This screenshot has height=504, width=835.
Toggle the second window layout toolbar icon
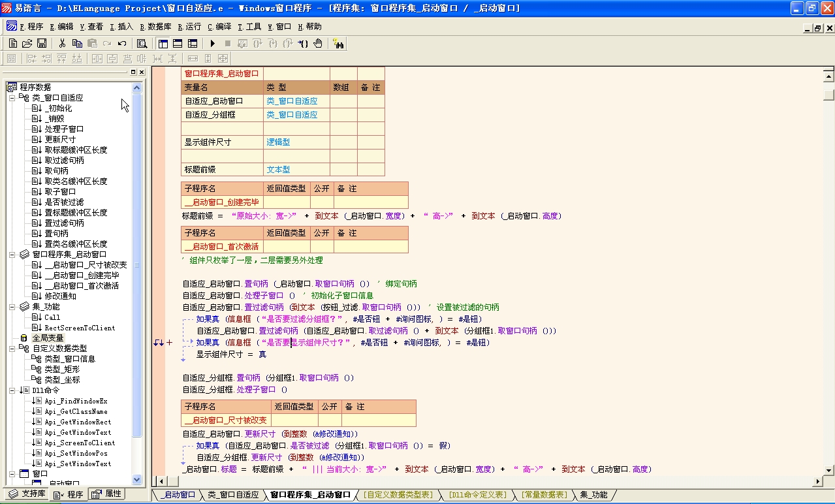click(178, 43)
